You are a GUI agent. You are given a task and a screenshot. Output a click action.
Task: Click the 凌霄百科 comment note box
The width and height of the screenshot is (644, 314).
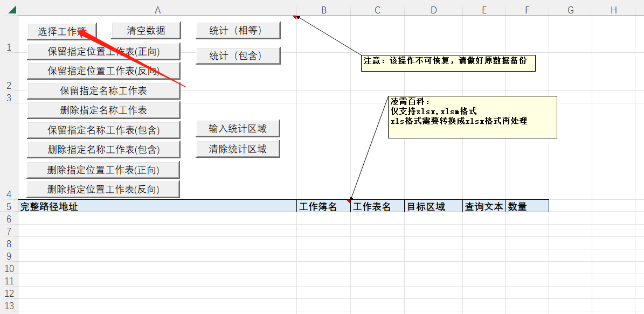pyautogui.click(x=472, y=117)
